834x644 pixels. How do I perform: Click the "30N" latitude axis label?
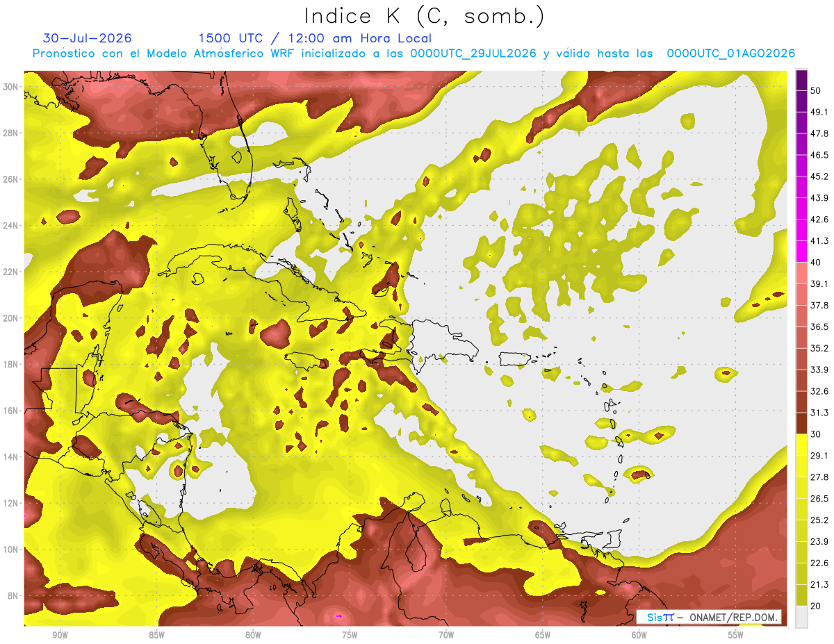[10, 87]
